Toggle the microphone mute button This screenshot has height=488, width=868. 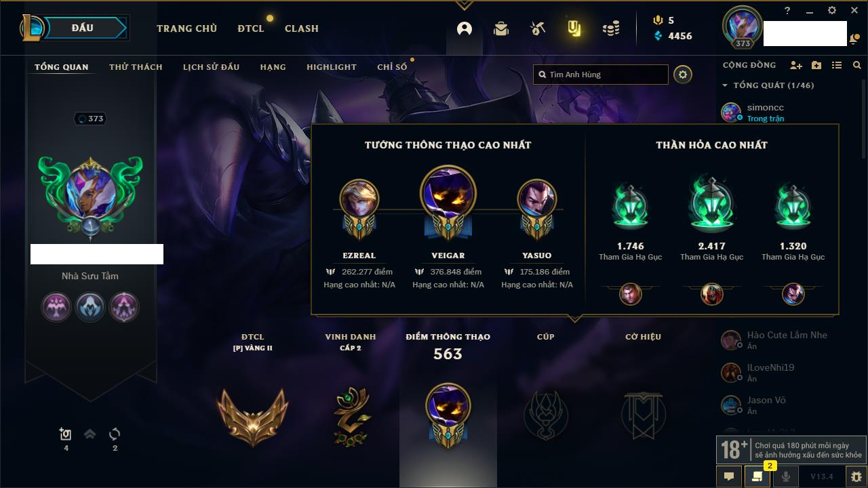tap(786, 476)
